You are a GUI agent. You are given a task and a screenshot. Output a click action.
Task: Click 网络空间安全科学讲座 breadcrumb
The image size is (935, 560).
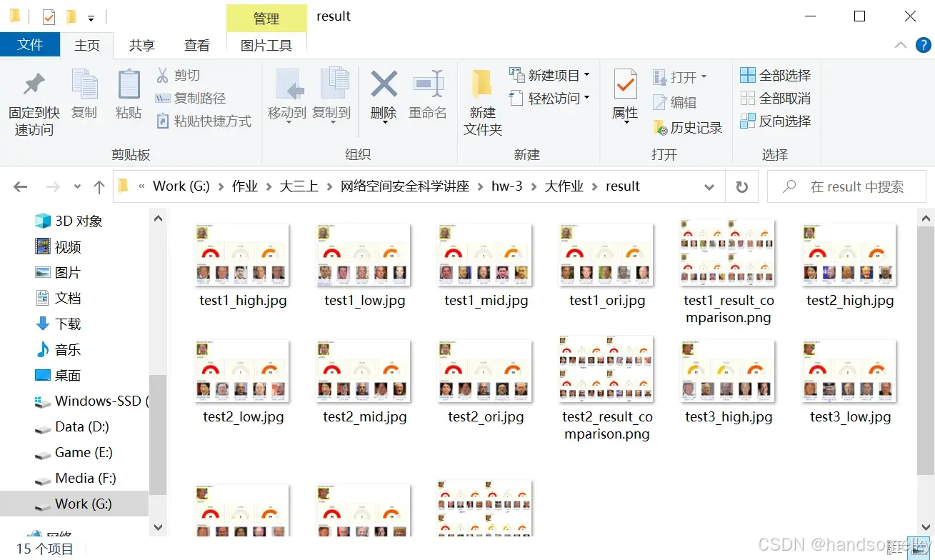[405, 186]
